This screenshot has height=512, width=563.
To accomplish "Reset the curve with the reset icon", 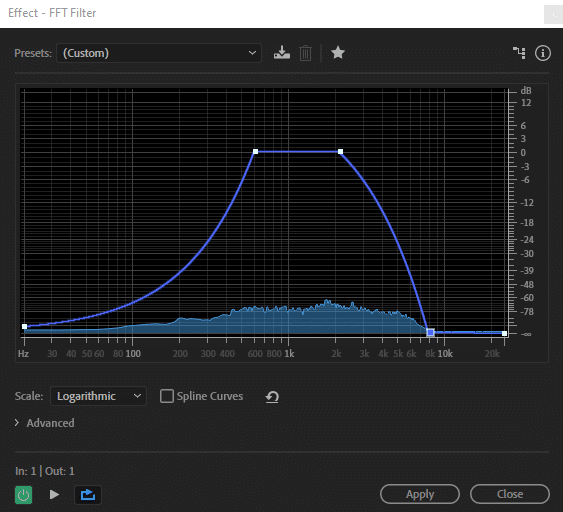I will click(272, 397).
